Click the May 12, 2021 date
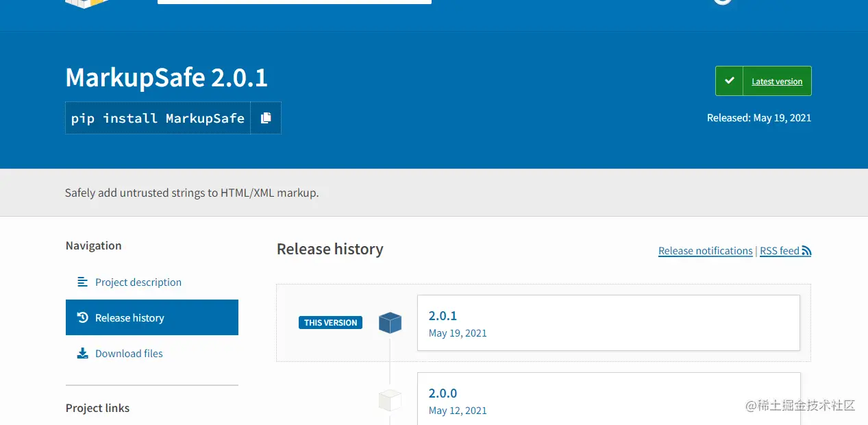868x425 pixels. pyautogui.click(x=458, y=411)
